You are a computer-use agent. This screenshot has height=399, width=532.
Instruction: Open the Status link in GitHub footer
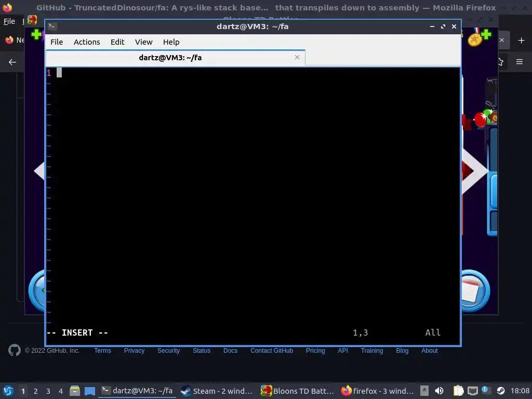click(x=202, y=351)
